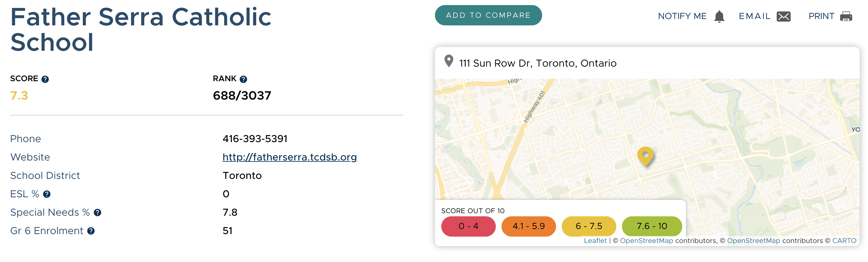Open the Leaflet attribution link

pyautogui.click(x=595, y=241)
